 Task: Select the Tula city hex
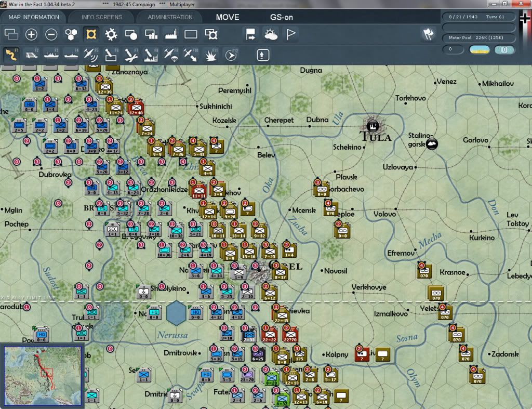coord(373,127)
